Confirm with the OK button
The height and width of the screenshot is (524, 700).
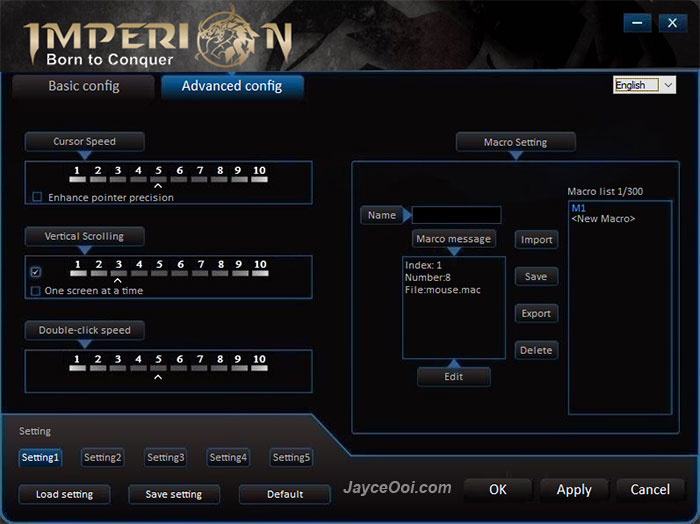tap(498, 490)
